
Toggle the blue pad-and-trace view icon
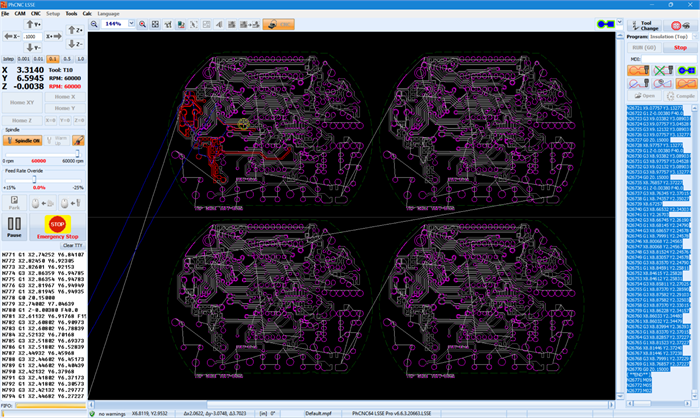(686, 71)
